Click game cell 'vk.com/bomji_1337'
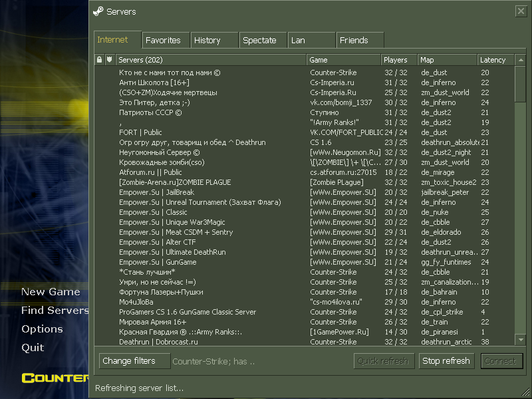The height and width of the screenshot is (399, 532). pyautogui.click(x=341, y=102)
